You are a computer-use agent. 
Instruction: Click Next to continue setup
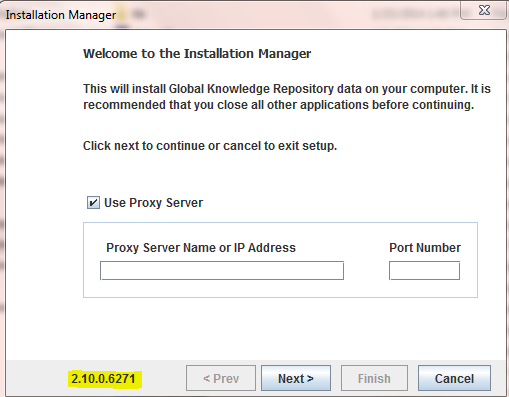pos(296,378)
